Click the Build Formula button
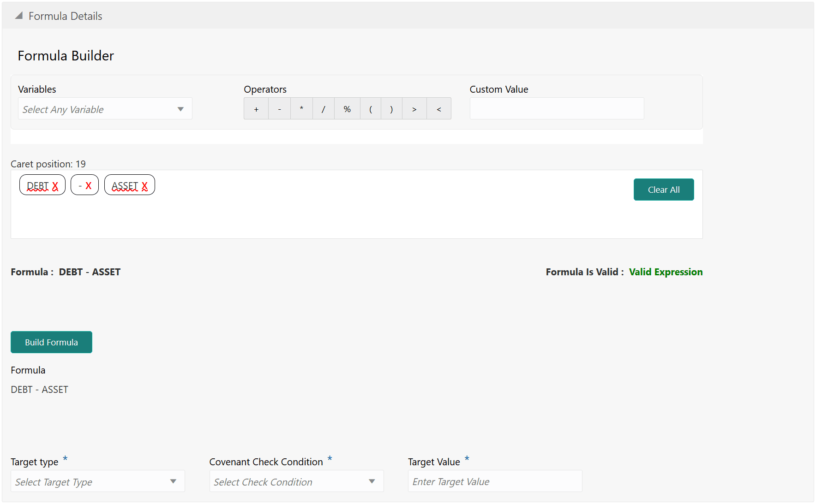Viewport: 816px width, 504px height. pyautogui.click(x=51, y=342)
